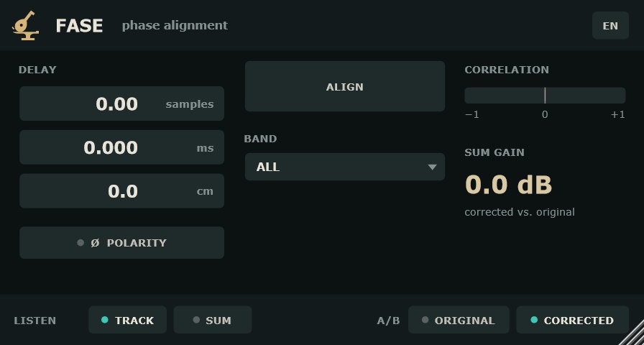Toggle the Ø POLARITY button
This screenshot has width=644, height=345.
[x=121, y=243]
